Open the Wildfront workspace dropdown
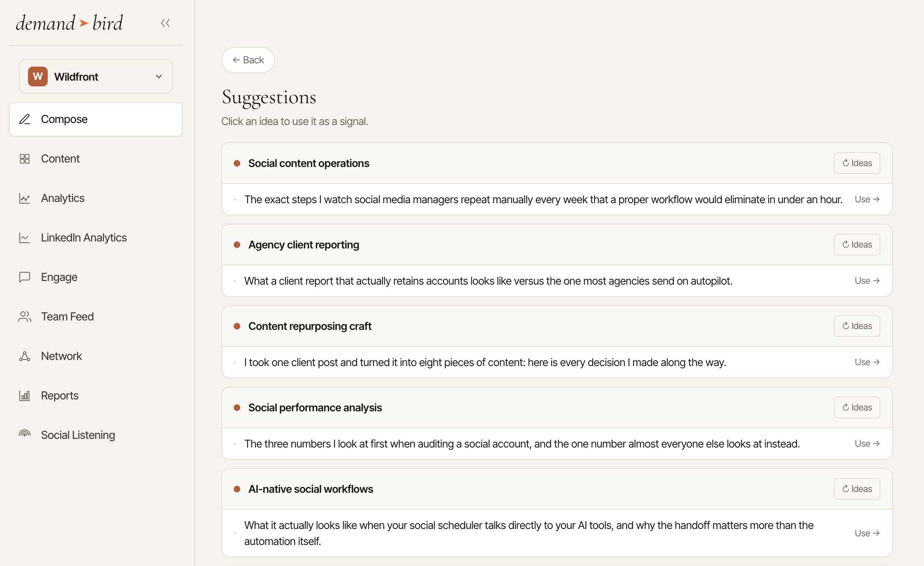Image resolution: width=924 pixels, height=566 pixels. tap(96, 77)
